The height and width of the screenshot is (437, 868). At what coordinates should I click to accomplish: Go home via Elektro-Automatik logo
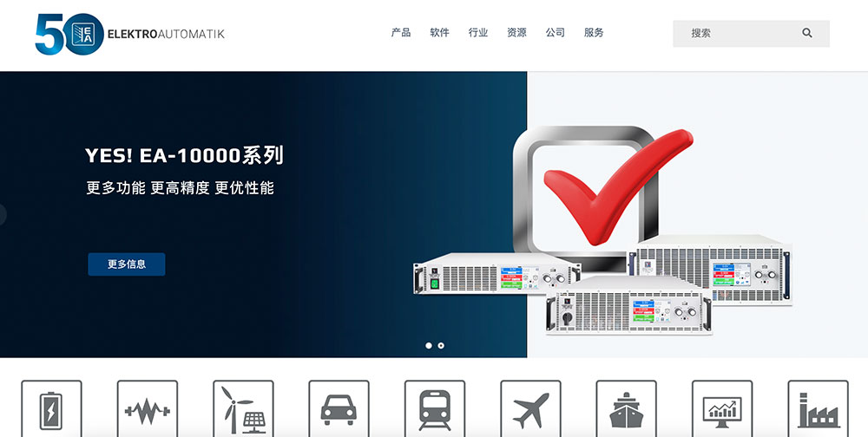click(x=129, y=34)
